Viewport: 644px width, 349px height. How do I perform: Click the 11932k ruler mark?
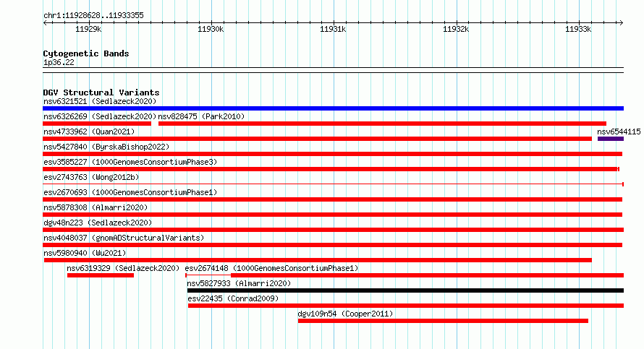click(x=456, y=29)
